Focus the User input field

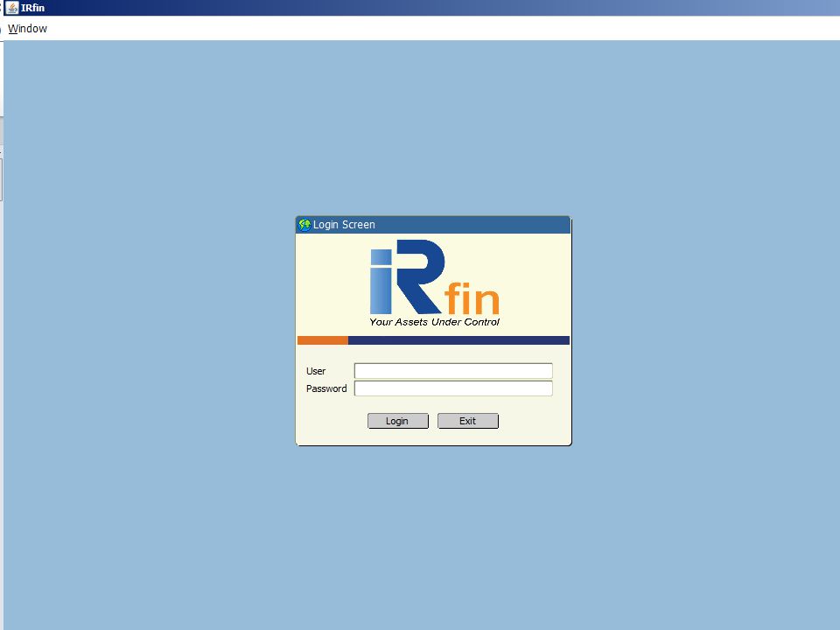pos(453,371)
